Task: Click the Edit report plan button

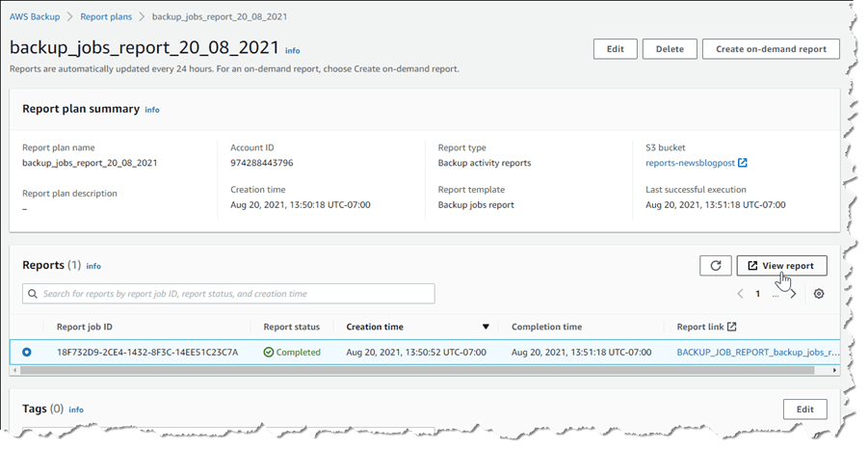Action: tap(615, 49)
